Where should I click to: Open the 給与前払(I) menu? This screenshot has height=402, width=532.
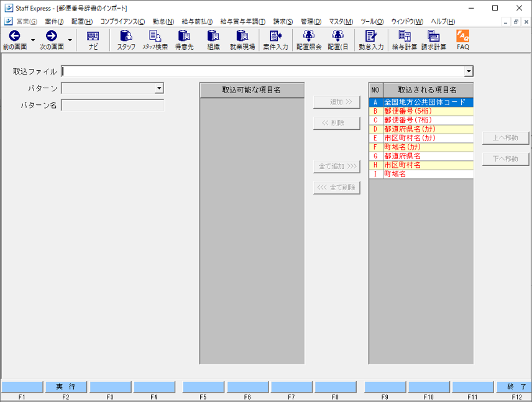tap(197, 21)
